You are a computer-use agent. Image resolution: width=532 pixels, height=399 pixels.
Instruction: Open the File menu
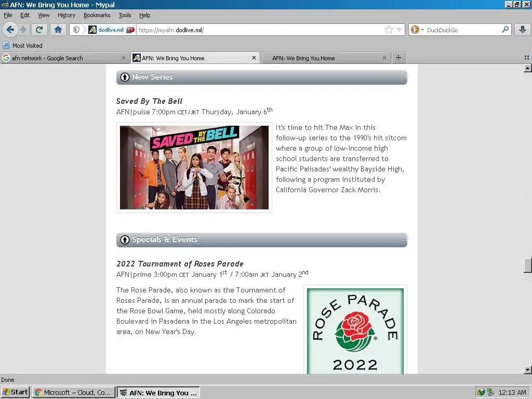[x=8, y=15]
